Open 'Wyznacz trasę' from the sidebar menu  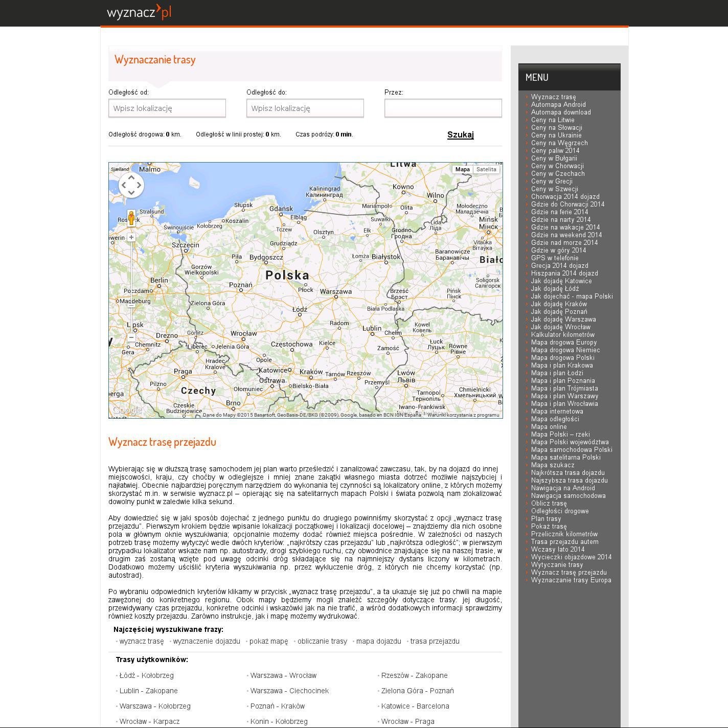[553, 97]
